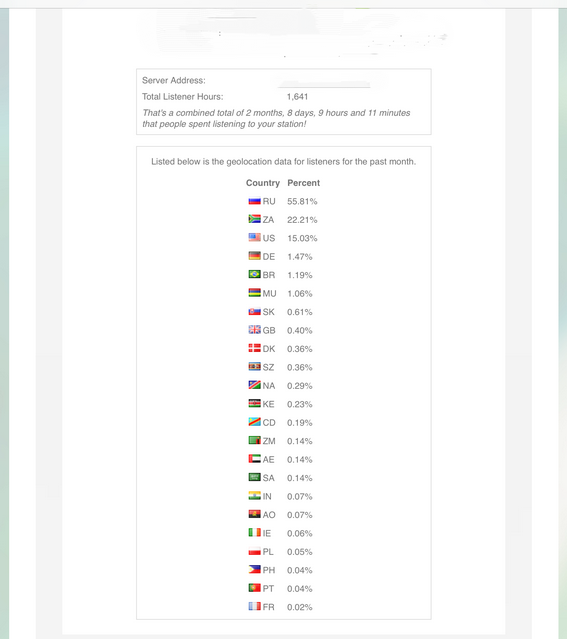
Task: Click the Germany flag icon
Action: [254, 256]
